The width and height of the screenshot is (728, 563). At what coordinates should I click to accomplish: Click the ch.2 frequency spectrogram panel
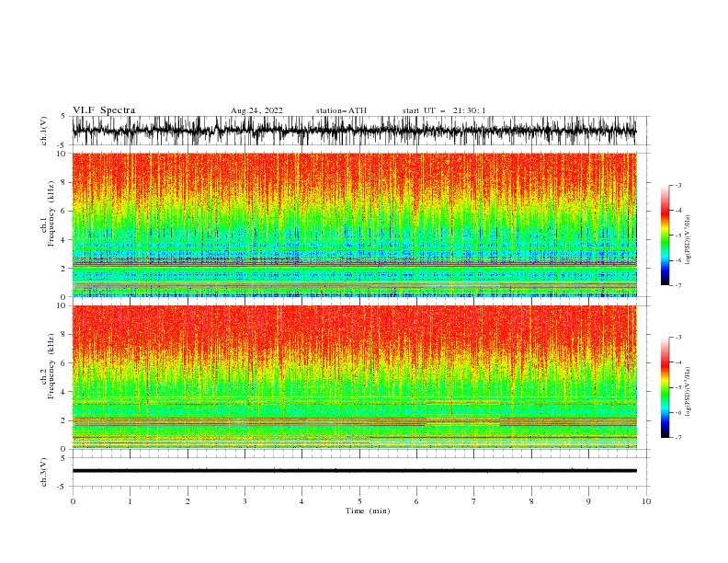pos(354,377)
